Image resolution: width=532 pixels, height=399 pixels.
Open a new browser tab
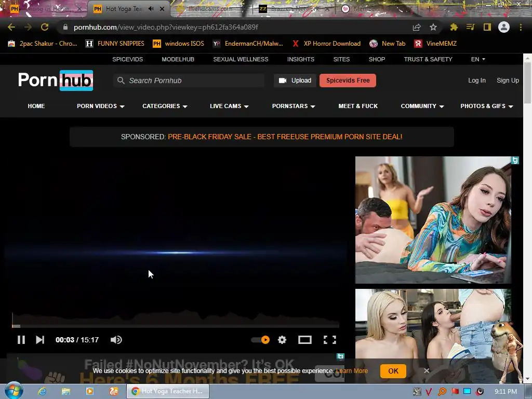pyautogui.click(x=429, y=9)
